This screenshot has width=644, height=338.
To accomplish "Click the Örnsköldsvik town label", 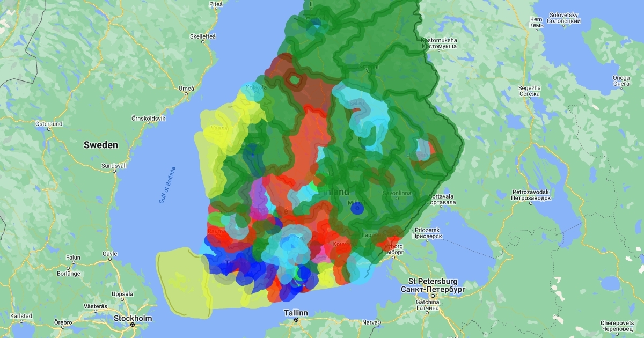I will (x=148, y=118).
